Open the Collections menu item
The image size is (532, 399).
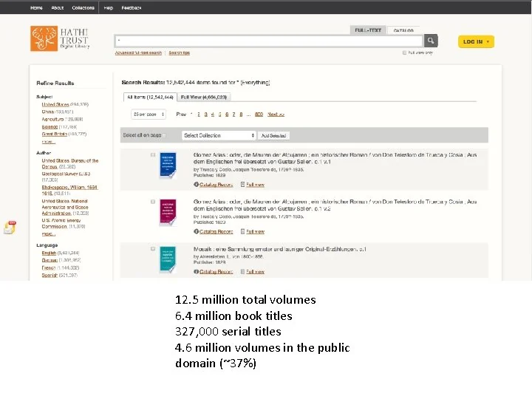[83, 8]
